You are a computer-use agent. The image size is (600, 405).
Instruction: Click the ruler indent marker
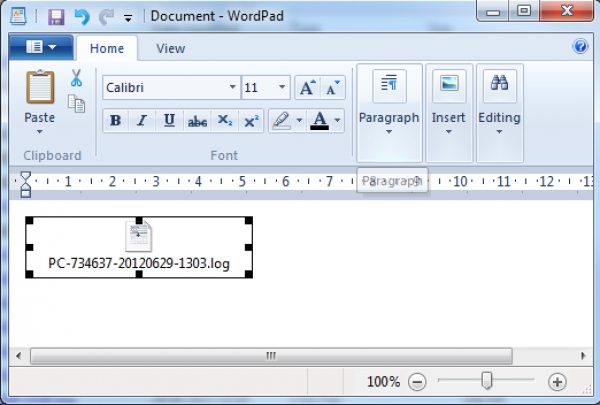click(x=25, y=184)
